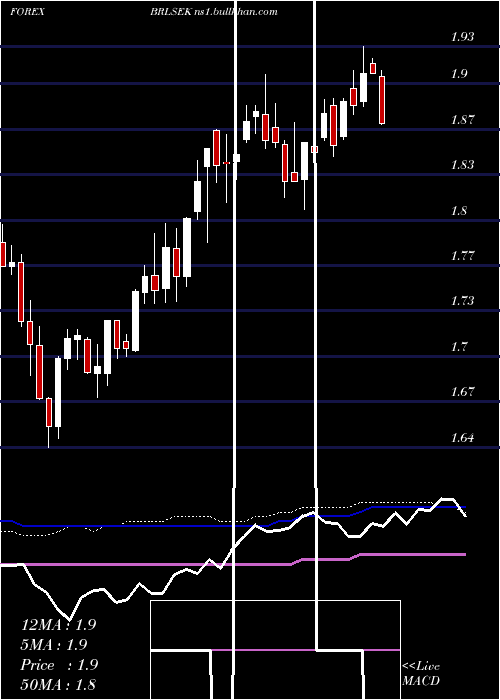Click the 1.87 price axis label
Image resolution: width=500 pixels, height=700 pixels.
pyautogui.click(x=462, y=119)
